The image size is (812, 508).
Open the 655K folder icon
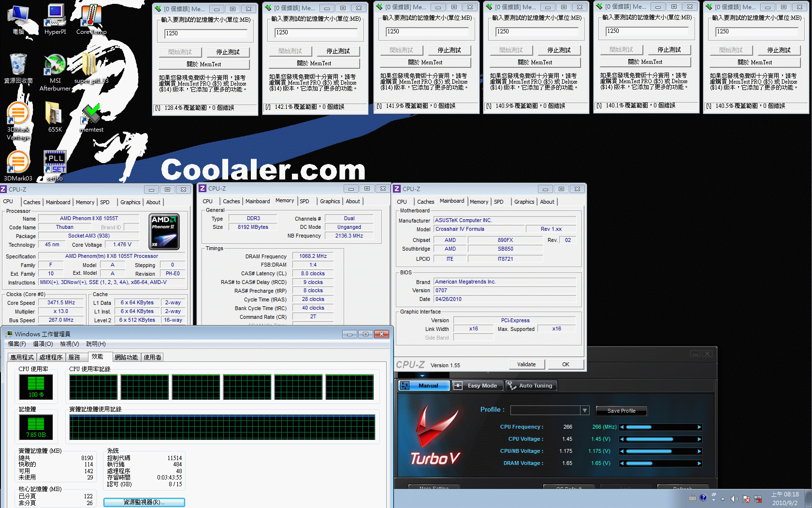tap(55, 117)
